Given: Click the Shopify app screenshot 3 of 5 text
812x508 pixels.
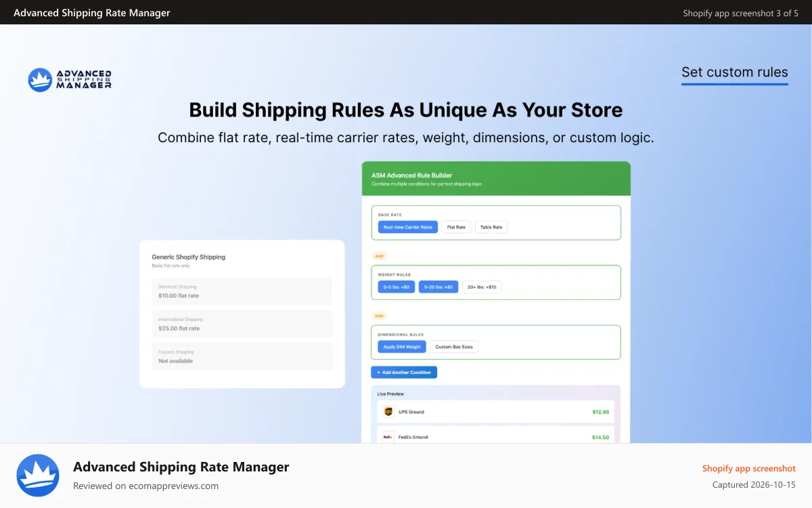Looking at the screenshot, I should tap(741, 13).
